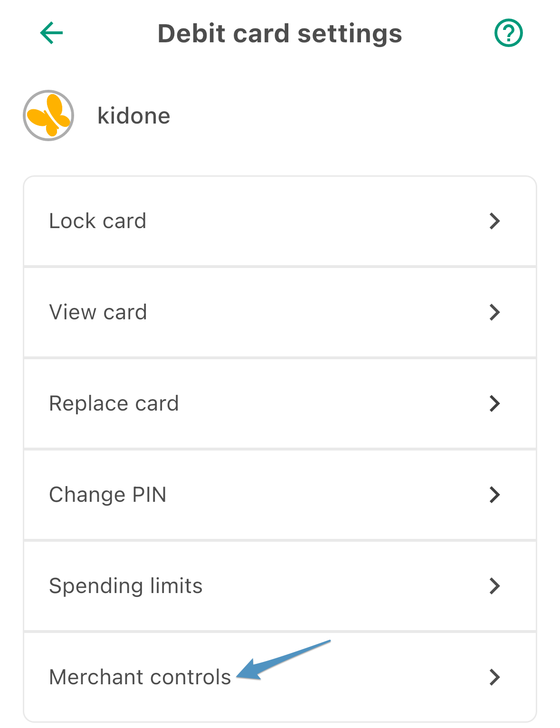Tap the blank space of the Replace card row
The image size is (560, 728).
click(x=332, y=403)
